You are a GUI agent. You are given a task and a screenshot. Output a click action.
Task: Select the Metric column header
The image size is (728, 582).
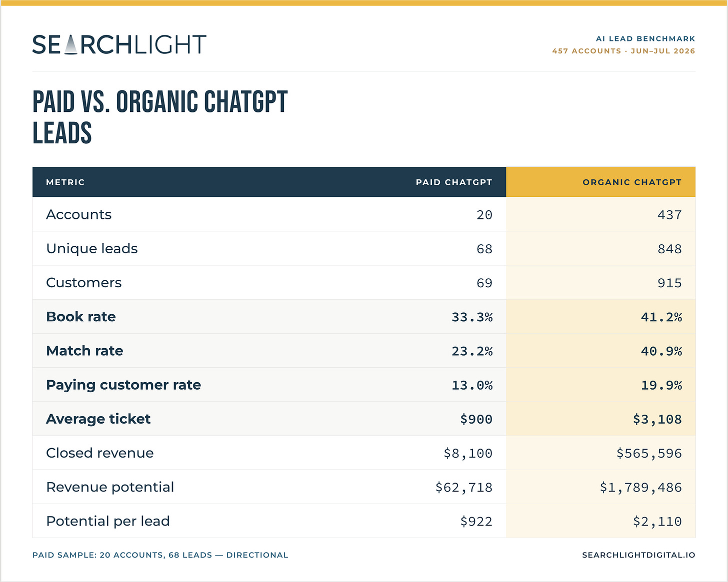click(65, 182)
